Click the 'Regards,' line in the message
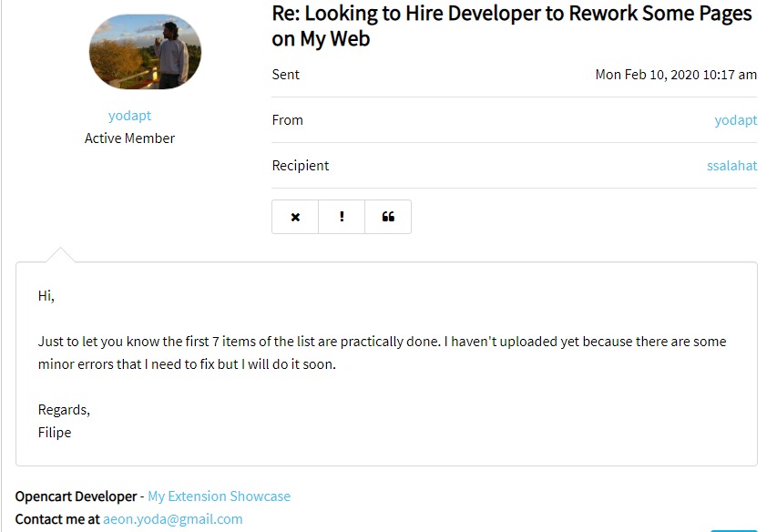The height and width of the screenshot is (532, 777). [x=64, y=410]
